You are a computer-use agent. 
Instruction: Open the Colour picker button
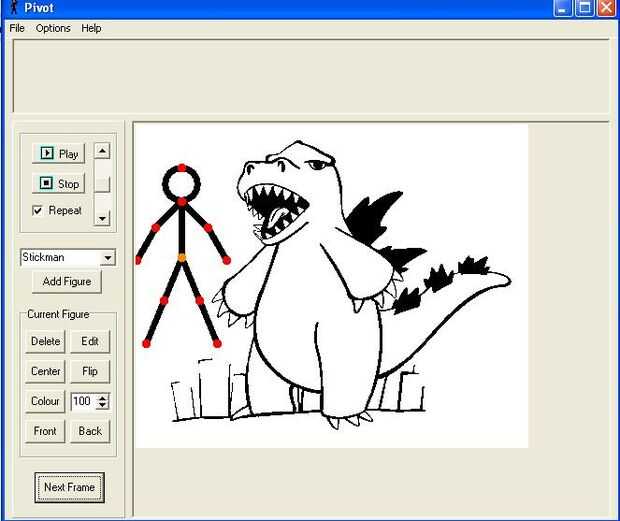click(45, 401)
